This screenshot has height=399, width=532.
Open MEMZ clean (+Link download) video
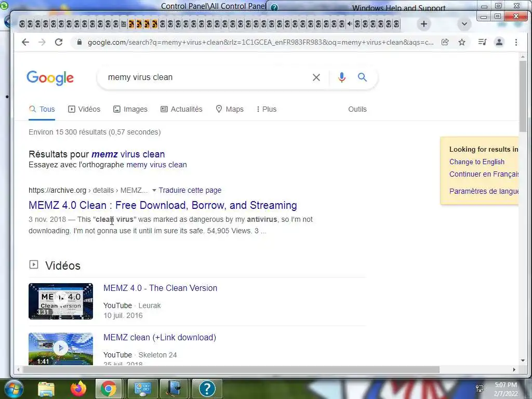coord(159,338)
